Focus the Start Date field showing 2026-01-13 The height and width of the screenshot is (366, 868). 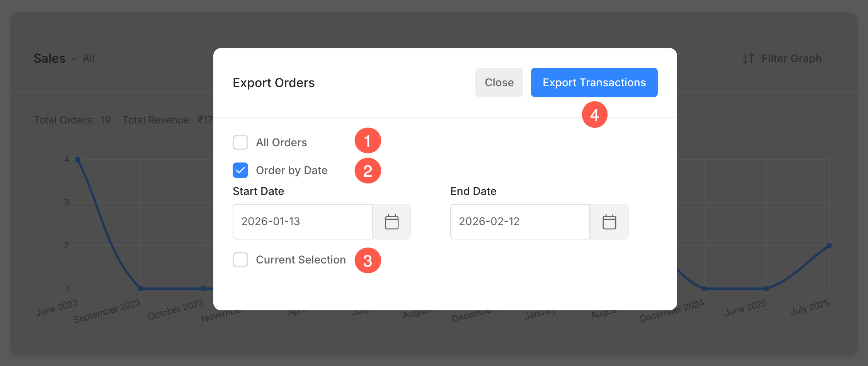point(303,222)
